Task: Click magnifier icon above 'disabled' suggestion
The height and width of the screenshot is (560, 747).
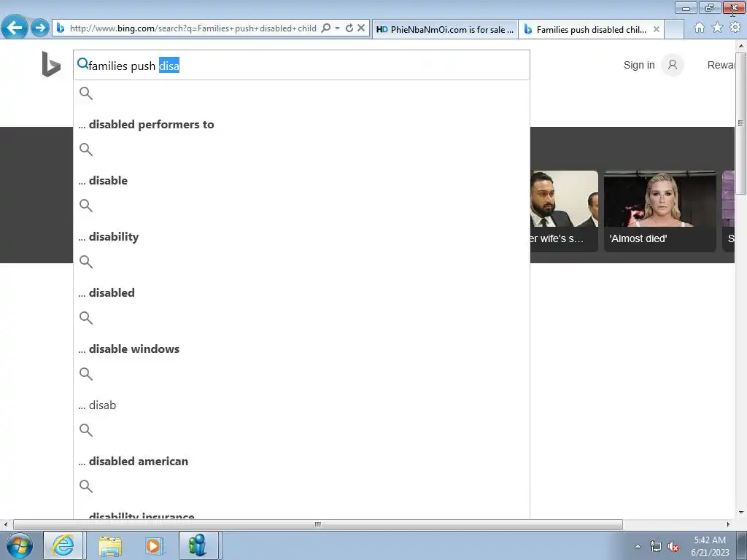Action: click(x=86, y=262)
